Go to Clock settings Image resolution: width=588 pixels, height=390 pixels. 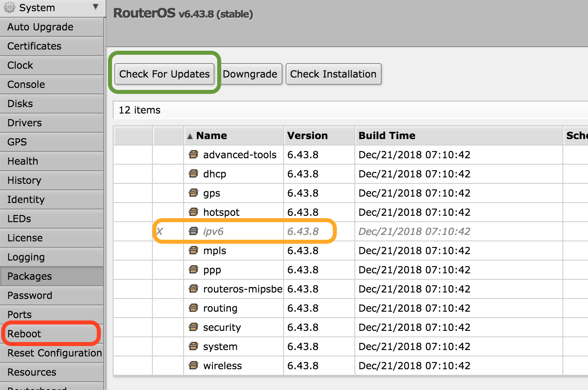point(52,65)
